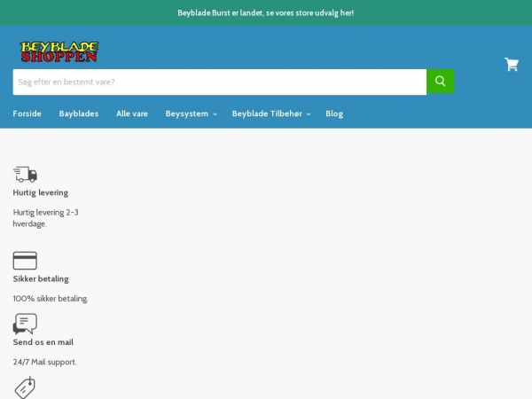Click the '100% sikker betaling.' text
This screenshot has height=399, width=532.
point(51,299)
